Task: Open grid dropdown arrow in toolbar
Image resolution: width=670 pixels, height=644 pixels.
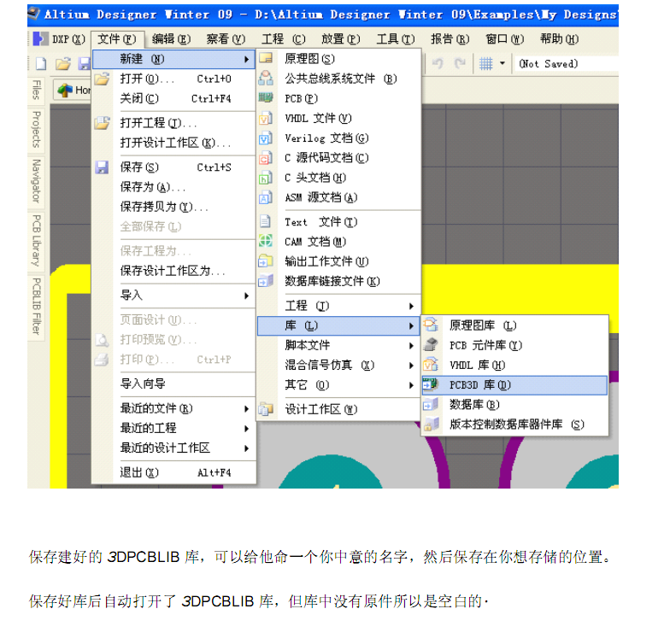Action: point(502,63)
